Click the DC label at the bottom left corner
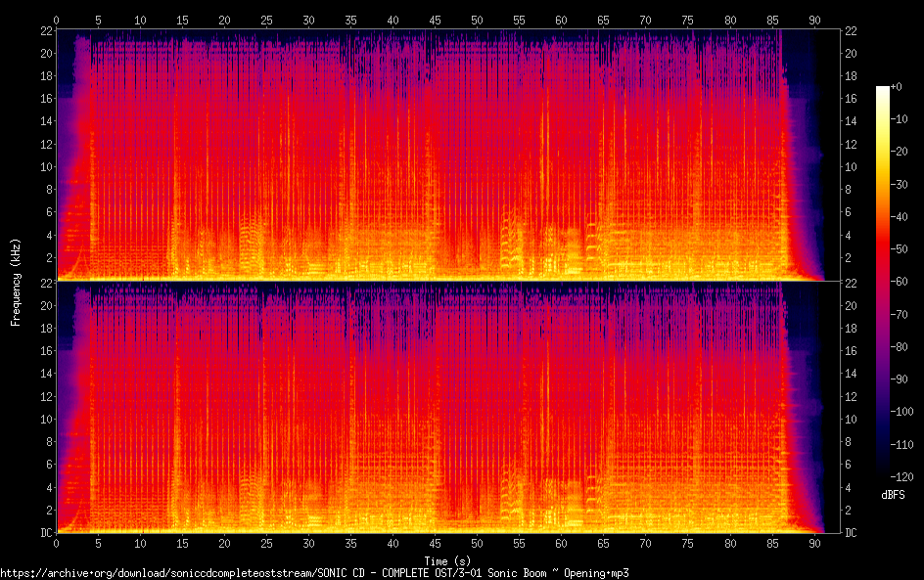The height and width of the screenshot is (580, 924). pos(44,533)
